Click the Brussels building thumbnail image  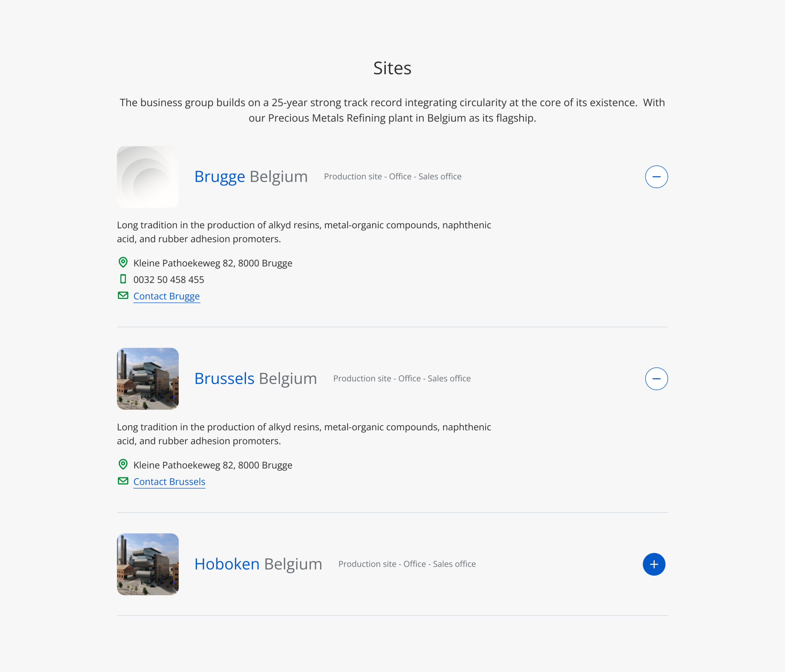(x=148, y=379)
